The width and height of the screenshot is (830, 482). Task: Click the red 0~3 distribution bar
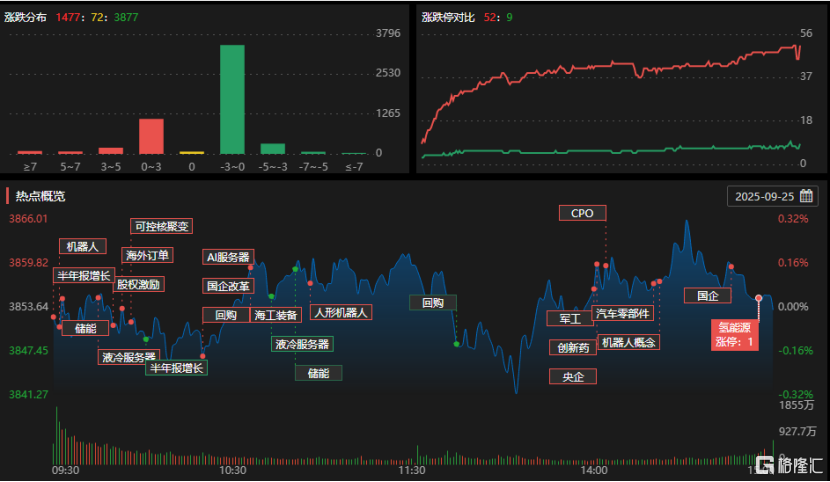151,137
